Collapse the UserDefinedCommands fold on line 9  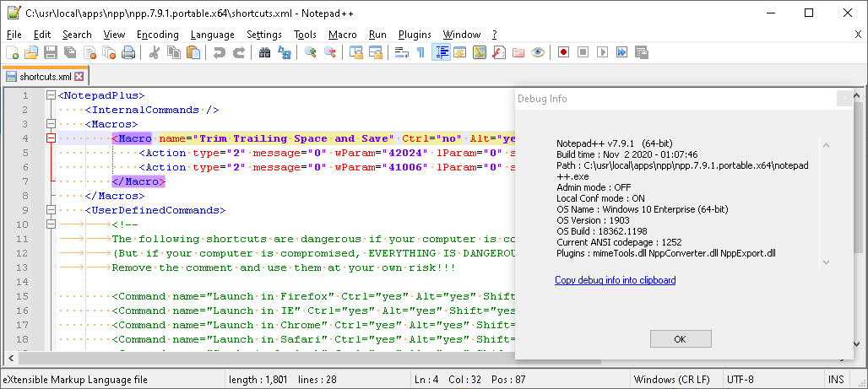[52, 211]
